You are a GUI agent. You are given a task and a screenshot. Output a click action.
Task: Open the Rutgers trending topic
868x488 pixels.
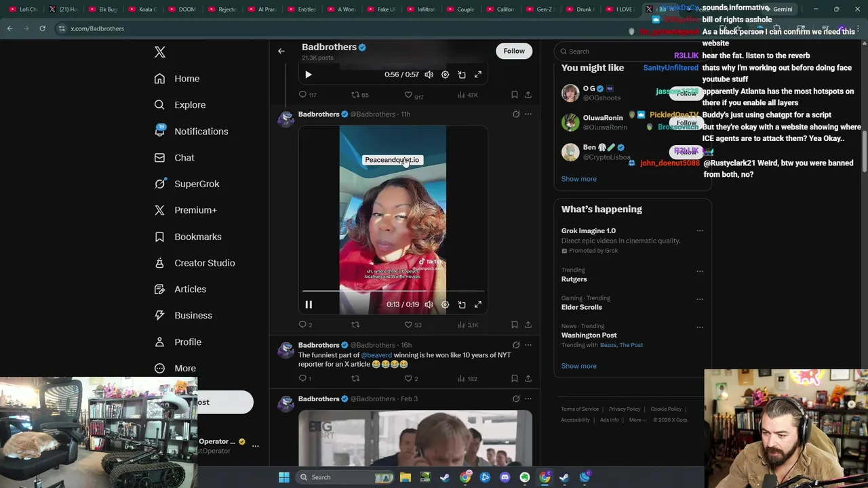coord(574,279)
